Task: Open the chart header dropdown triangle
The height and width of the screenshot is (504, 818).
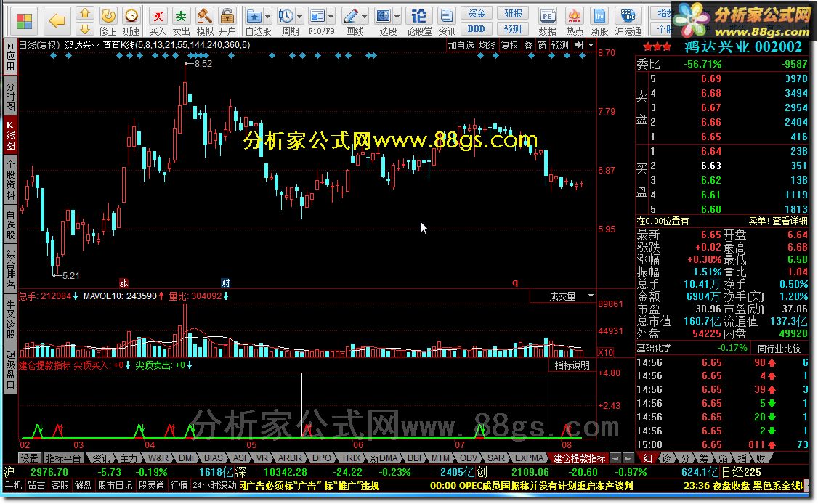Action: click(591, 46)
